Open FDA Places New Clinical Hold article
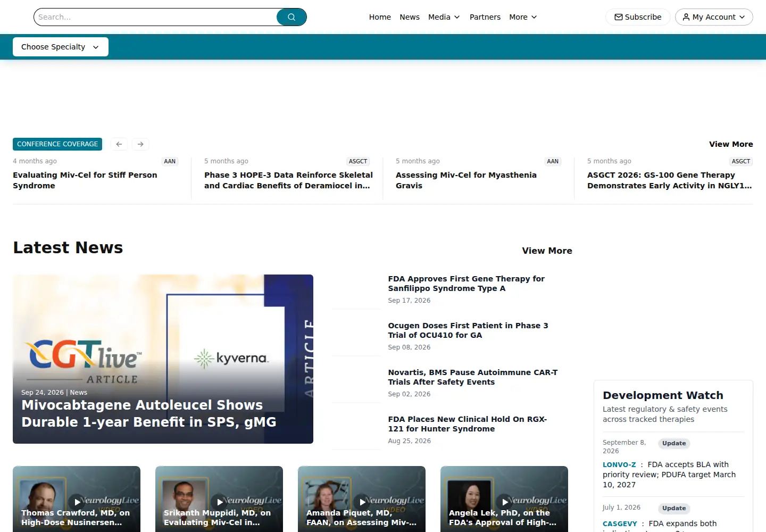Viewport: 766px width, 532px height. 468,424
